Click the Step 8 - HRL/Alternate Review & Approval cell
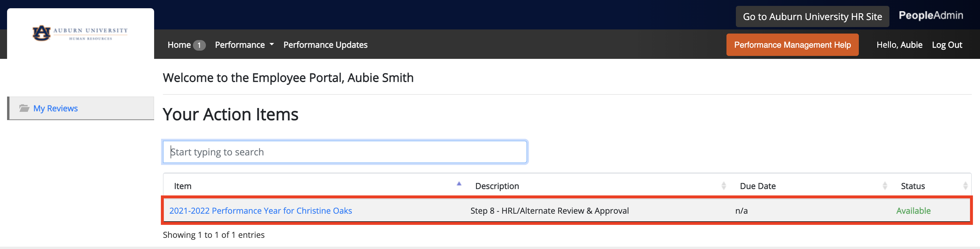Viewport: 980px width, 249px height. click(549, 210)
